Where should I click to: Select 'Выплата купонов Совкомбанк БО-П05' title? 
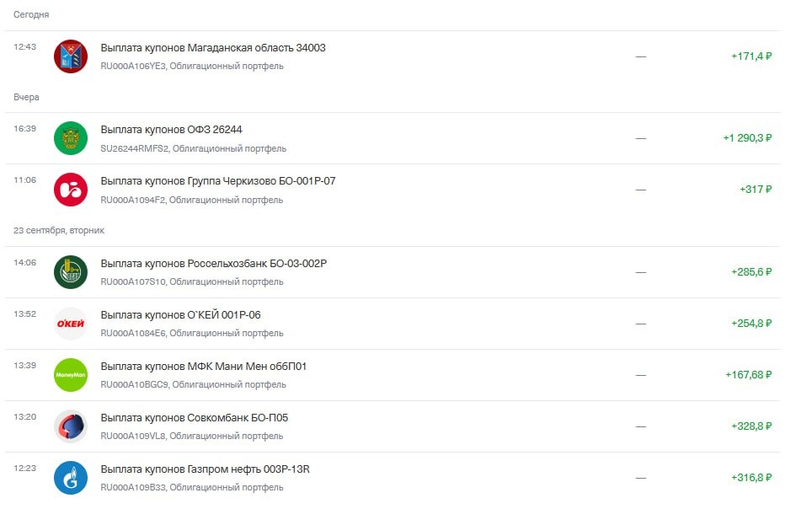click(x=195, y=418)
